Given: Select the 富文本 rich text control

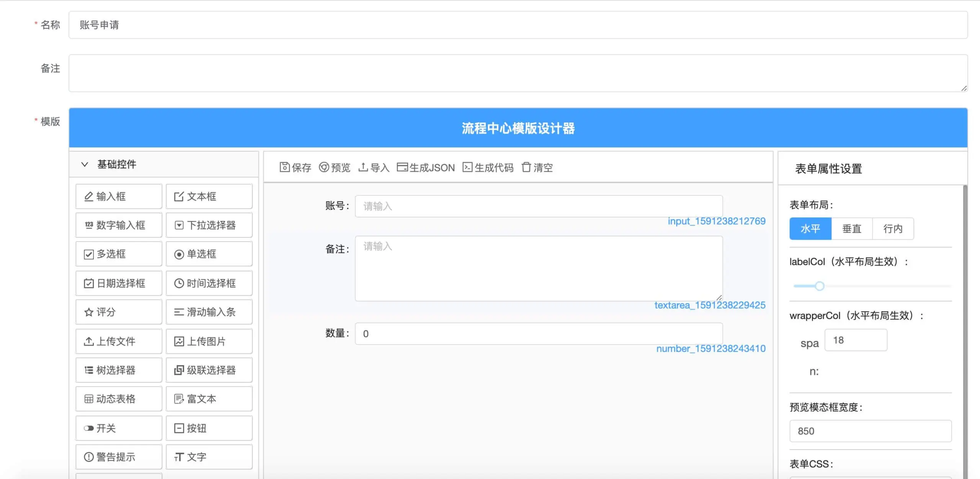Looking at the screenshot, I should click(x=209, y=399).
